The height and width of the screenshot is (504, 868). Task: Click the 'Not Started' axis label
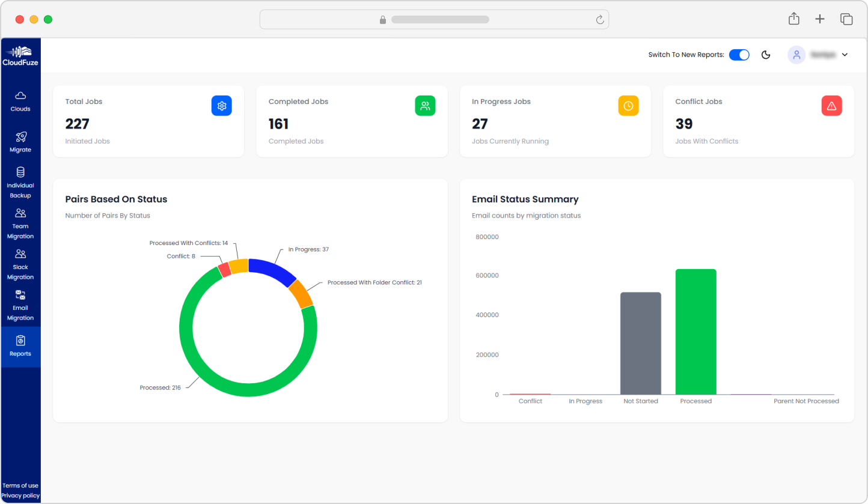[641, 401]
